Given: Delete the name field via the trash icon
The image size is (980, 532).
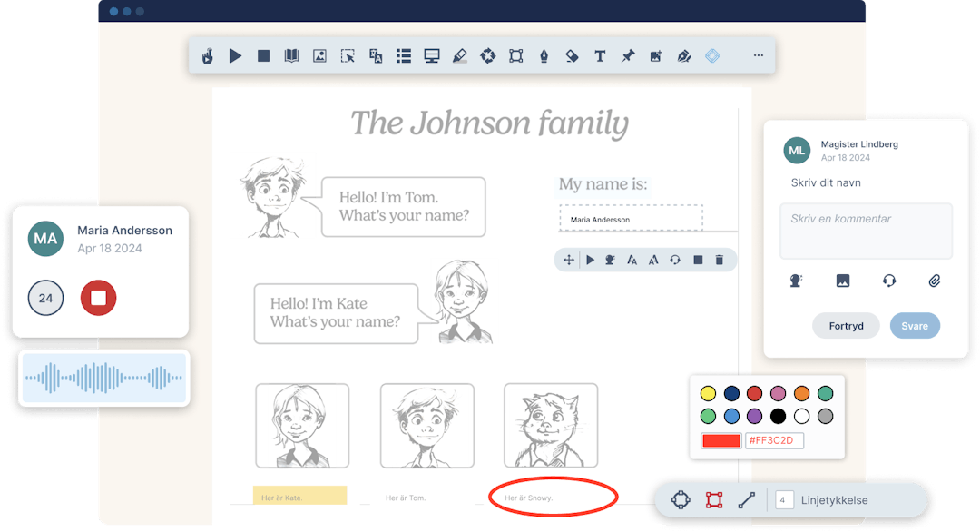Looking at the screenshot, I should (x=719, y=260).
